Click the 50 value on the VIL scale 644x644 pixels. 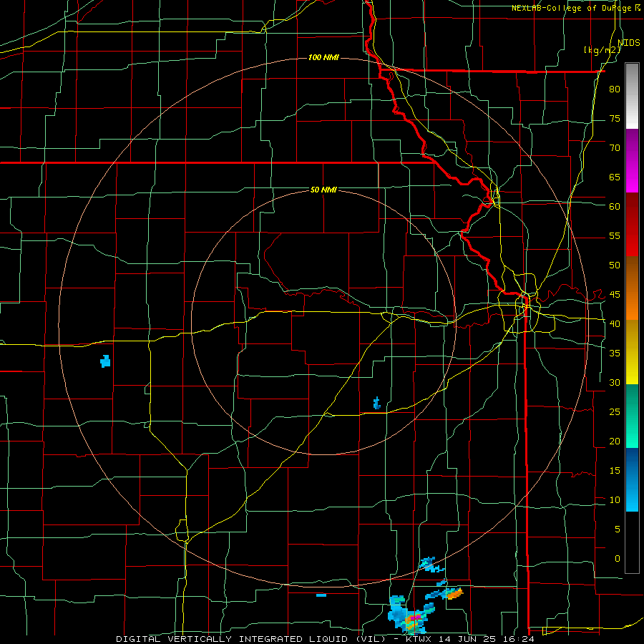pos(615,265)
